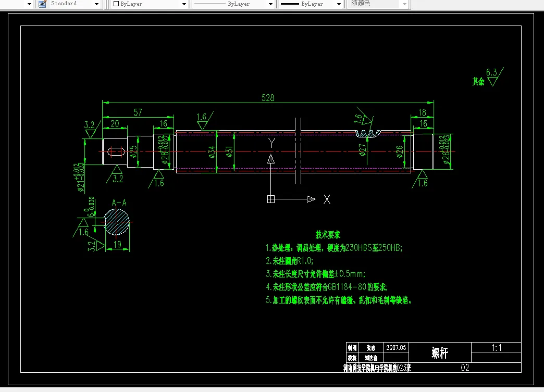Click the thread profile detail on the shaft
This screenshot has width=544, height=392.
(368, 134)
